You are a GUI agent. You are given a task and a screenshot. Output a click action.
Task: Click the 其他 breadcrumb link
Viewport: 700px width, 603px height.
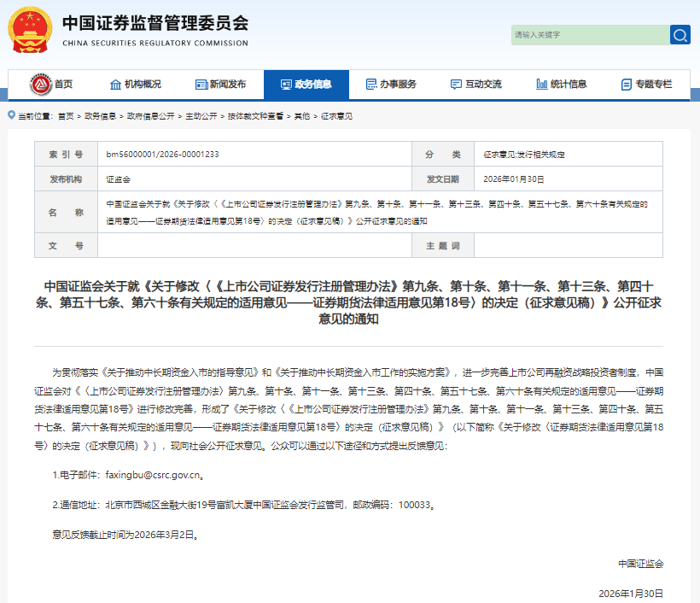tap(301, 115)
